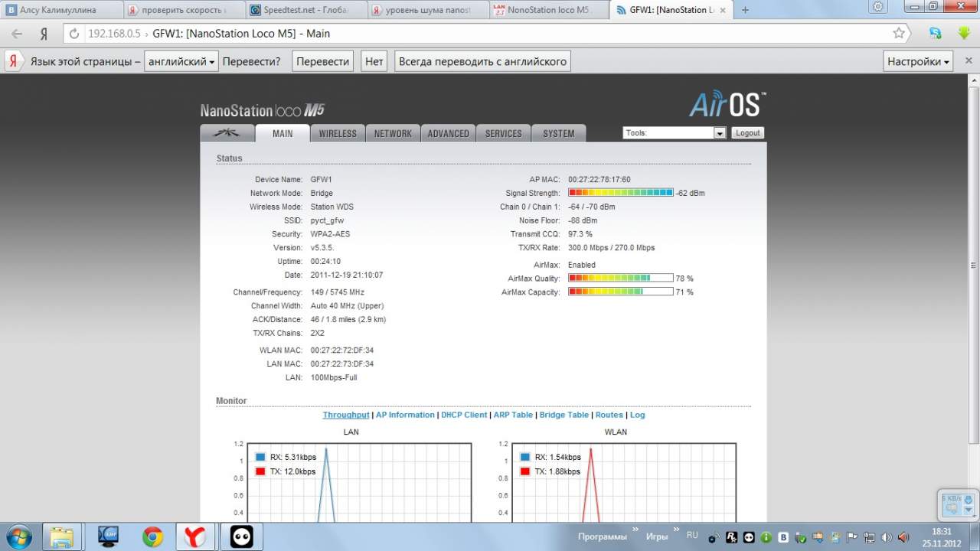The image size is (980, 551).
Task: Open the Log link
Action: [638, 415]
